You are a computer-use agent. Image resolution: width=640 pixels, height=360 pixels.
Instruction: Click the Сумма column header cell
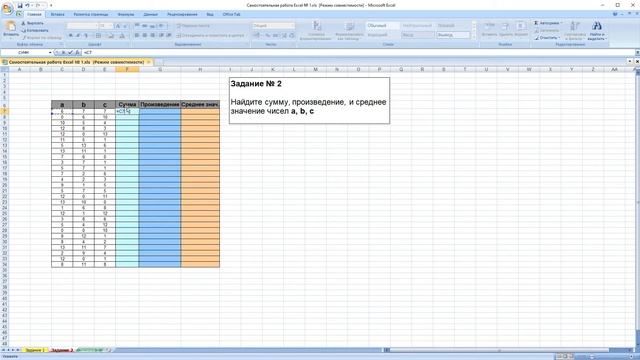coord(127,104)
